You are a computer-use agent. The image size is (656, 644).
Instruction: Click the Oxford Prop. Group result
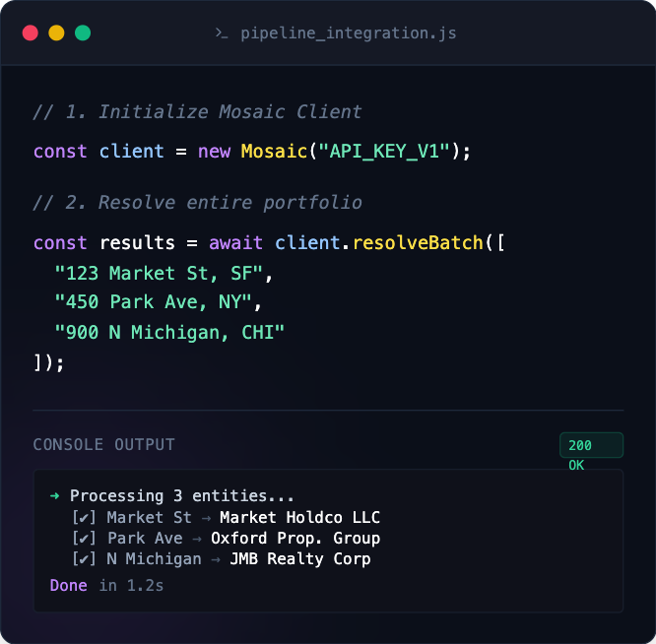coord(295,539)
